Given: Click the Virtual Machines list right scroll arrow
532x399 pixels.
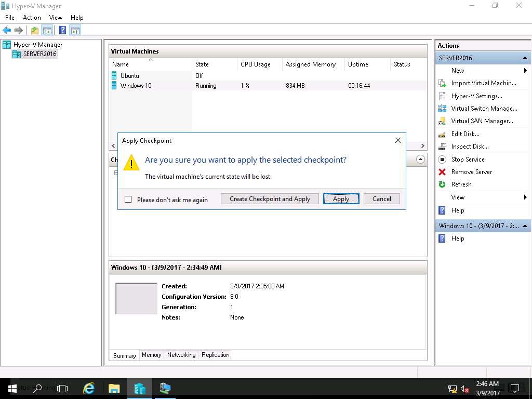Looking at the screenshot, I should (x=423, y=146).
